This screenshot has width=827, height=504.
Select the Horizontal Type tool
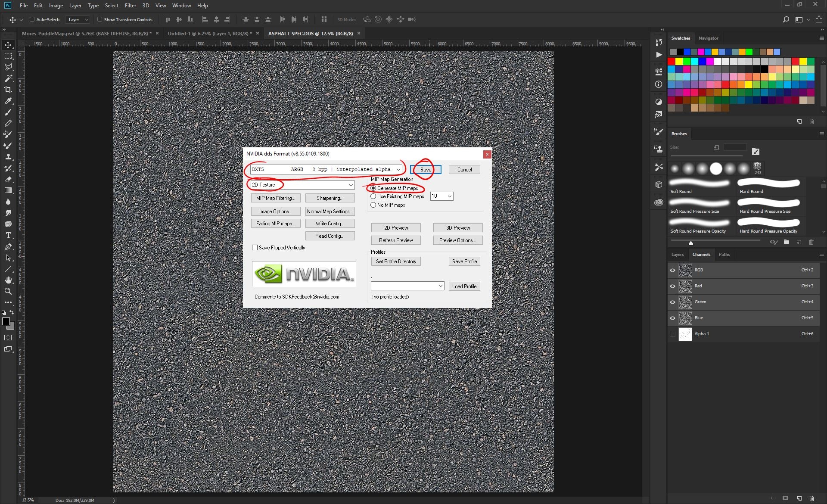8,235
